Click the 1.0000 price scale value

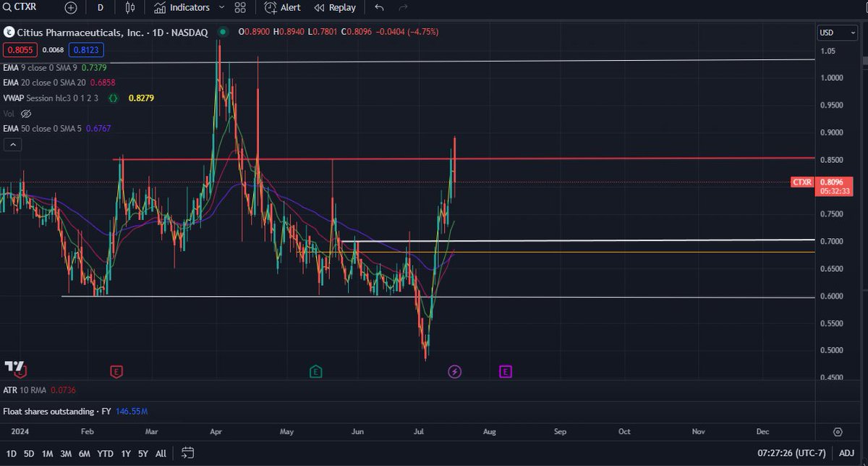pyautogui.click(x=830, y=78)
